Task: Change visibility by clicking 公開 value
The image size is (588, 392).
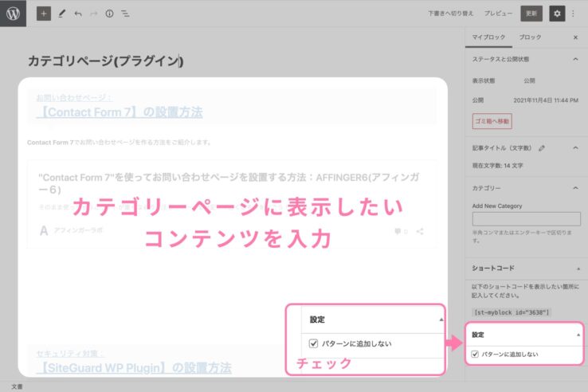Action: click(x=529, y=81)
